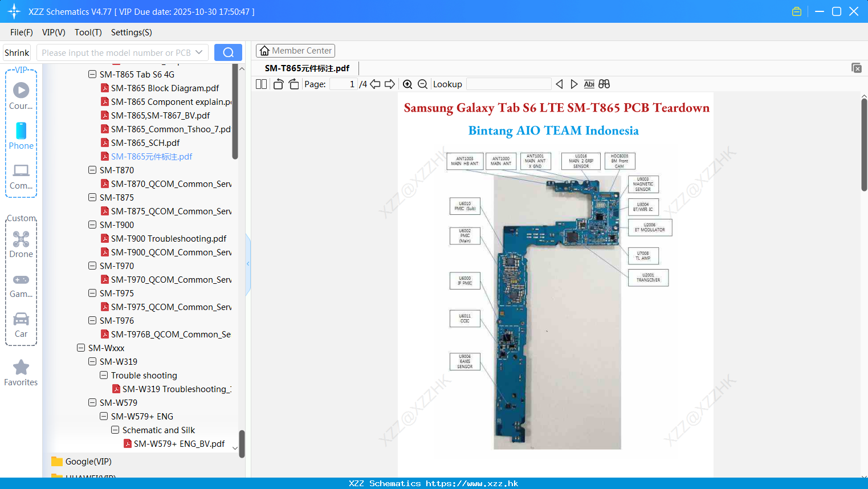Open SM-W319 Troubleshooting file
Viewport: 868px width, 489px height.
pos(177,389)
